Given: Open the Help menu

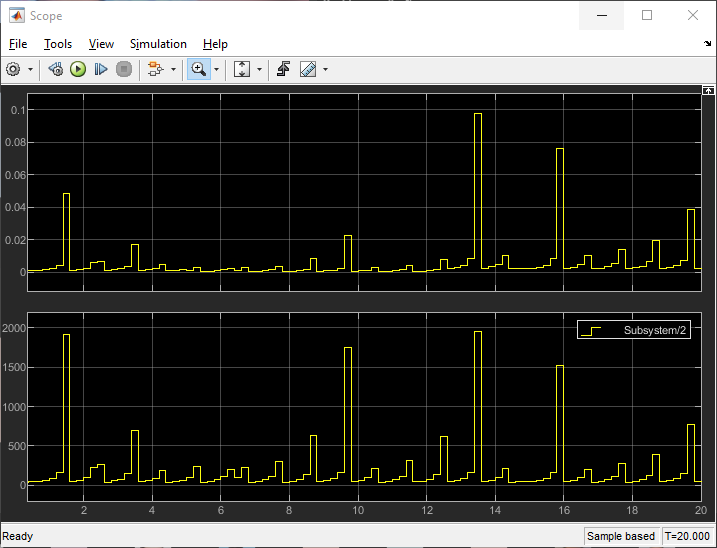Looking at the screenshot, I should pyautogui.click(x=215, y=44).
